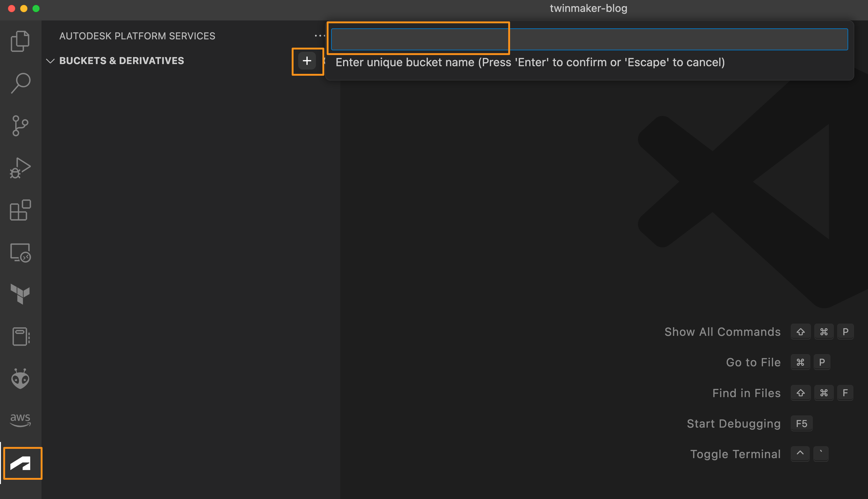The height and width of the screenshot is (499, 868).
Task: Open the Explorer view in the activity bar
Action: point(20,41)
